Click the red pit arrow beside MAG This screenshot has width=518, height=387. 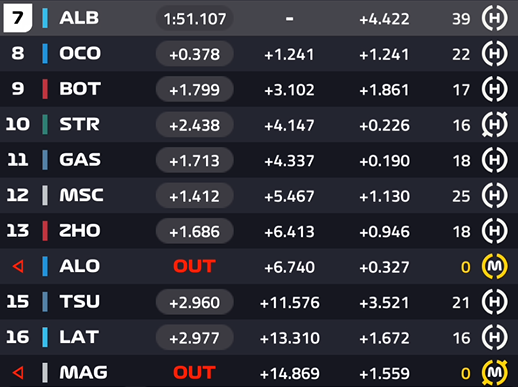(x=18, y=372)
